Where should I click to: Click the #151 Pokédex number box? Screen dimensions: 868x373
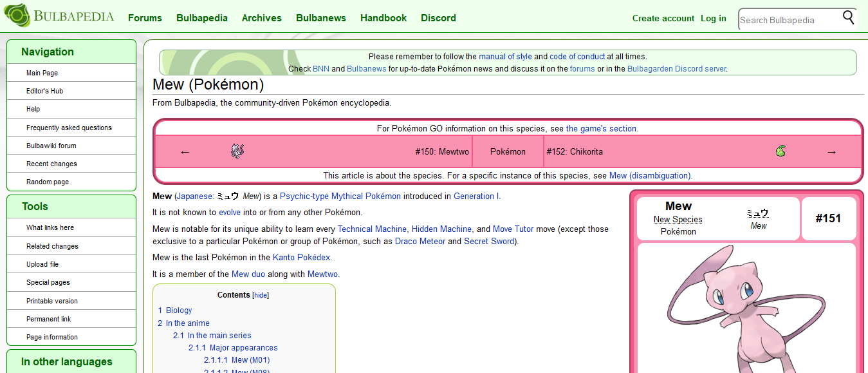pyautogui.click(x=829, y=218)
